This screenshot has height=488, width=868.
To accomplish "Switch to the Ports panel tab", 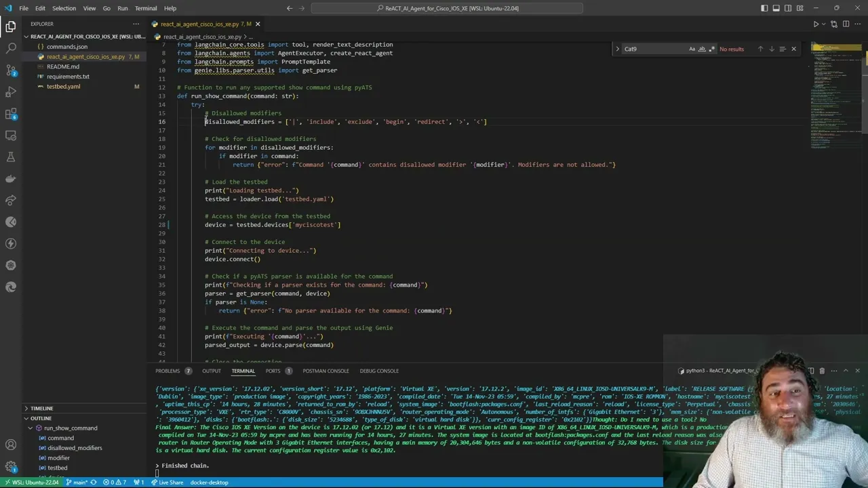I will [x=273, y=371].
